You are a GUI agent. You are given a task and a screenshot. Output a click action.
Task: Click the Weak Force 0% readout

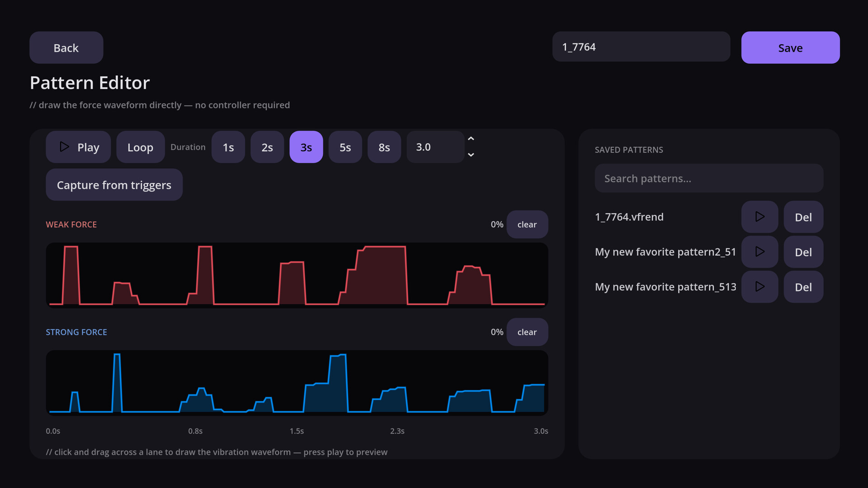pyautogui.click(x=497, y=224)
